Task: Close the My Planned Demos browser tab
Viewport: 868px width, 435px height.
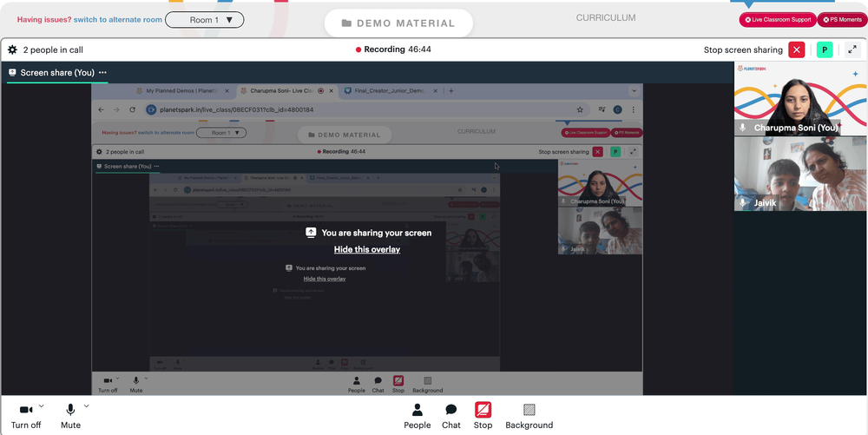Action: (x=227, y=91)
